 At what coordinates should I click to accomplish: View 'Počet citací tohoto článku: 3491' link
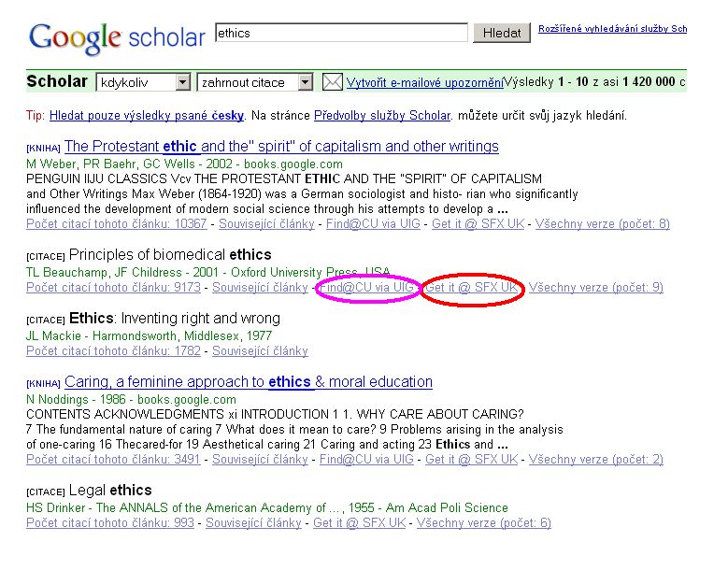tap(113, 460)
